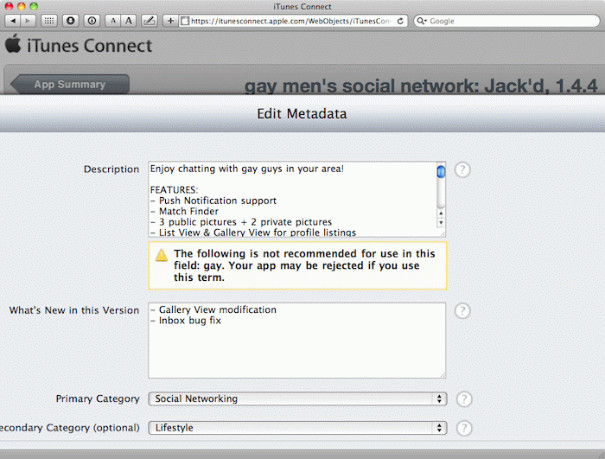Click the page icon beside the URL
This screenshot has width=605, height=459.
pos(185,21)
